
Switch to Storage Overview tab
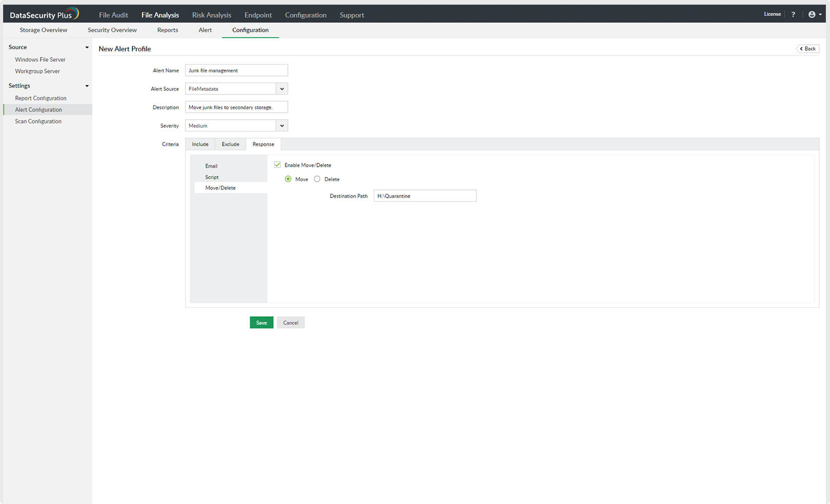click(x=43, y=30)
